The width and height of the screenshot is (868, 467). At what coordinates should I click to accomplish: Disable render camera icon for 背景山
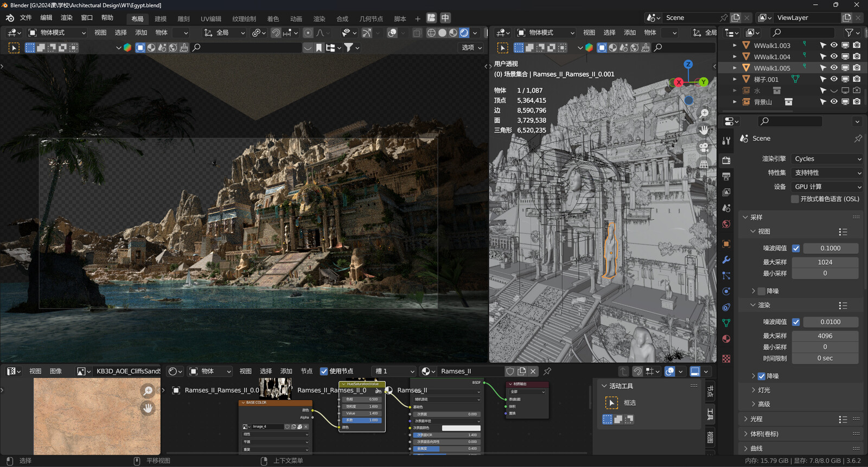[x=857, y=102]
